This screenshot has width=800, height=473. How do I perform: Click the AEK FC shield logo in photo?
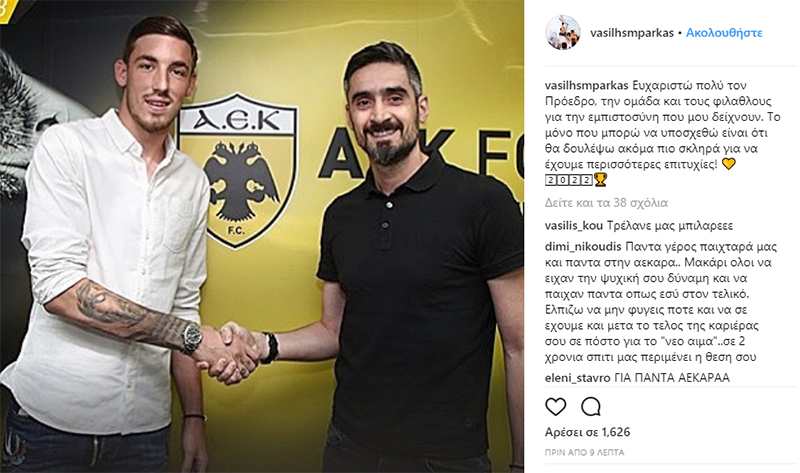237,169
